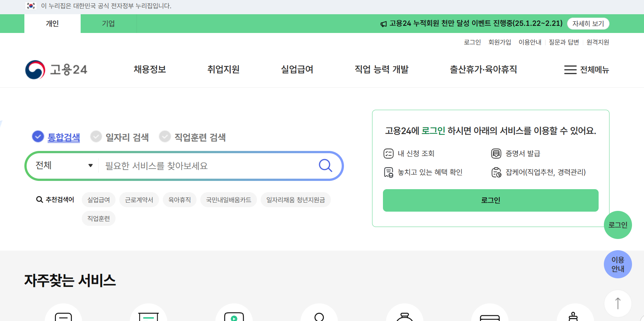Click the 자주찾는 서비스 heading
The height and width of the screenshot is (321, 644).
70,281
